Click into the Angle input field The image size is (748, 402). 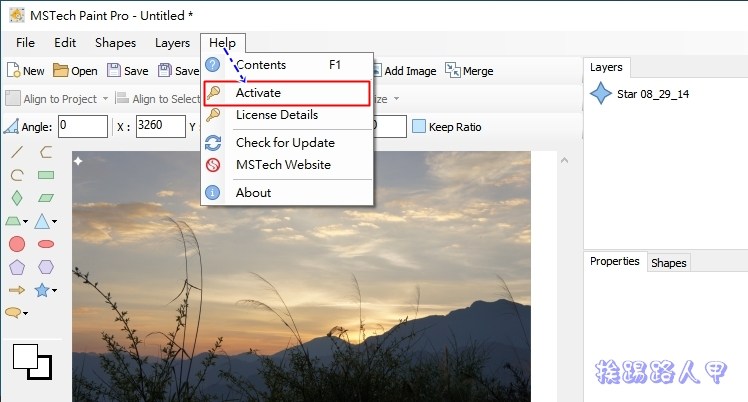click(83, 126)
